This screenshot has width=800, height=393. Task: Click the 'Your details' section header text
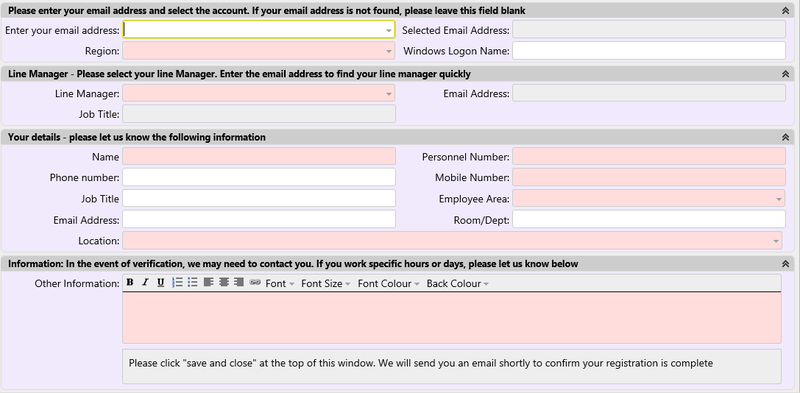(137, 137)
